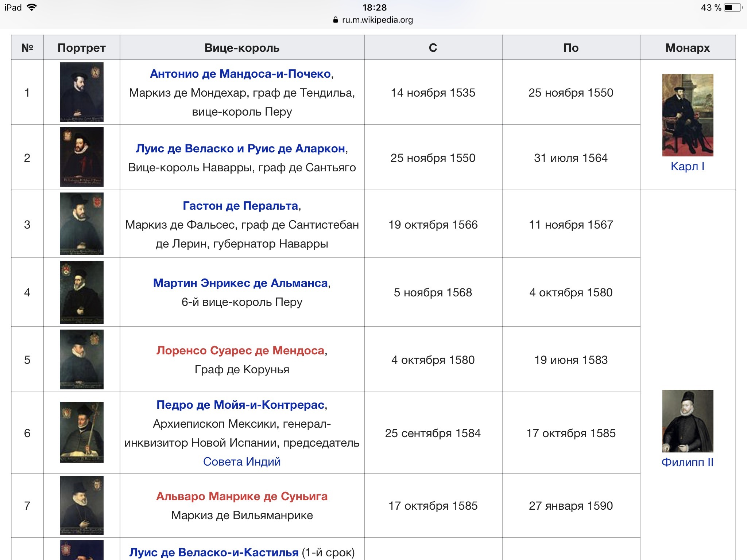Tap the Вице-король column header
Image resolution: width=747 pixels, height=560 pixels.
tap(242, 47)
